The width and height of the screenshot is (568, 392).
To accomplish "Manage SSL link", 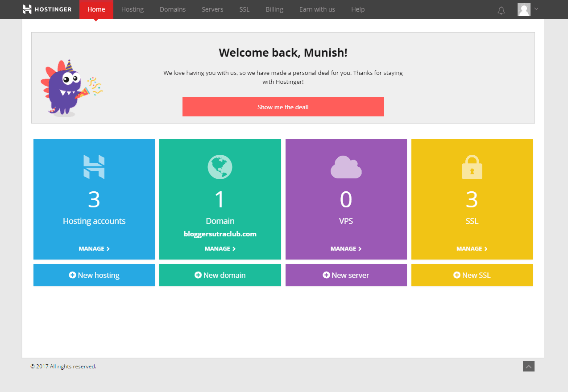I will 472,249.
